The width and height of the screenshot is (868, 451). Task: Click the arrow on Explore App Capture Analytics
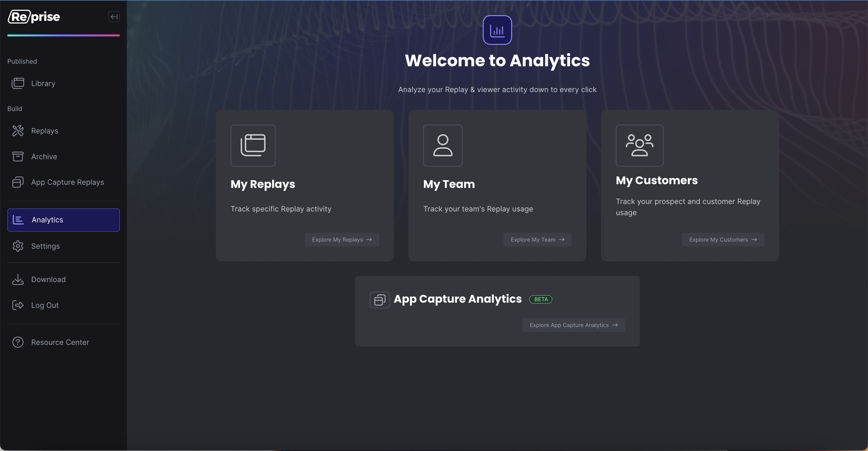(615, 325)
